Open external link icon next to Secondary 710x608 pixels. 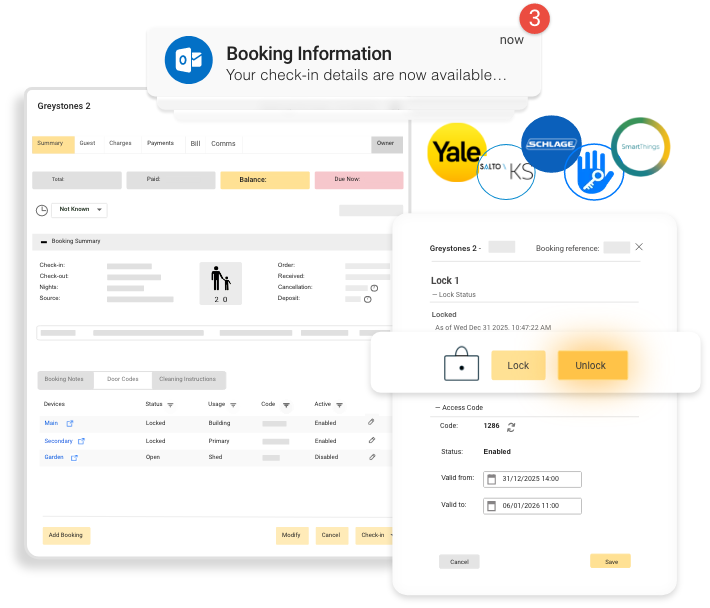coord(81,441)
